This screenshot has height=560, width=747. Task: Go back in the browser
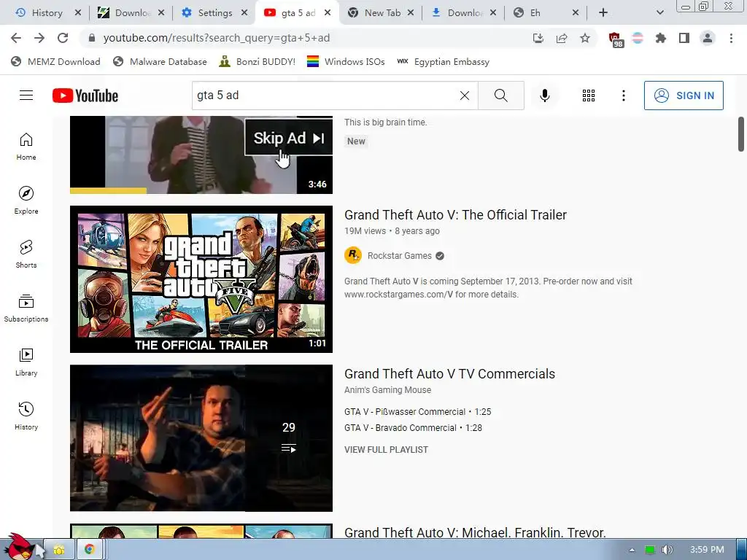pyautogui.click(x=16, y=38)
